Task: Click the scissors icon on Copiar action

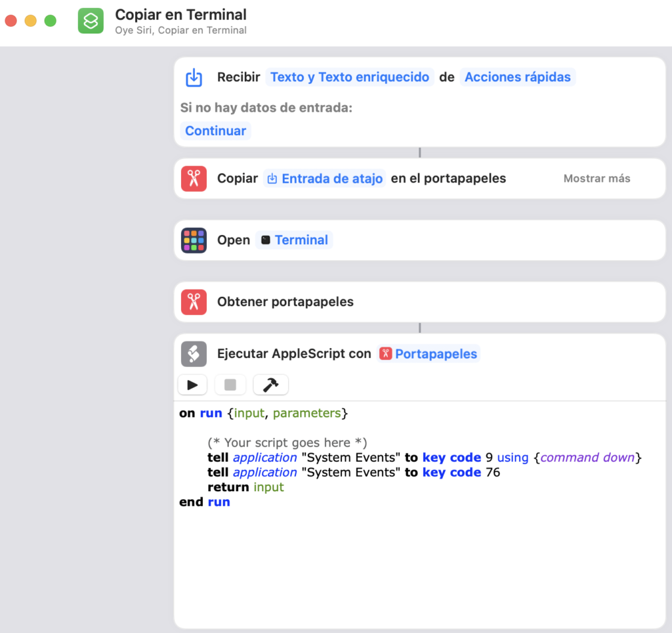Action: 194,179
